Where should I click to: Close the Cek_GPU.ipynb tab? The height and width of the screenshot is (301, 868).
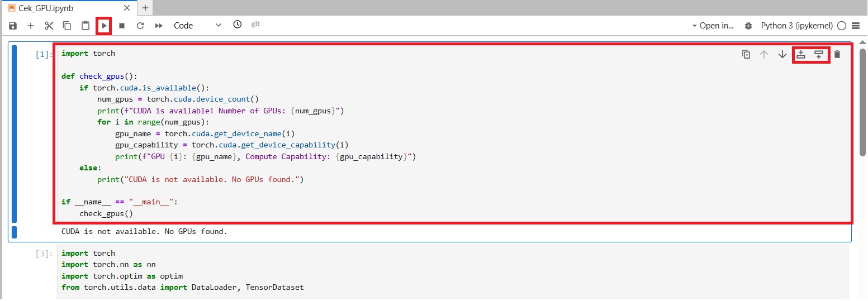pos(127,8)
